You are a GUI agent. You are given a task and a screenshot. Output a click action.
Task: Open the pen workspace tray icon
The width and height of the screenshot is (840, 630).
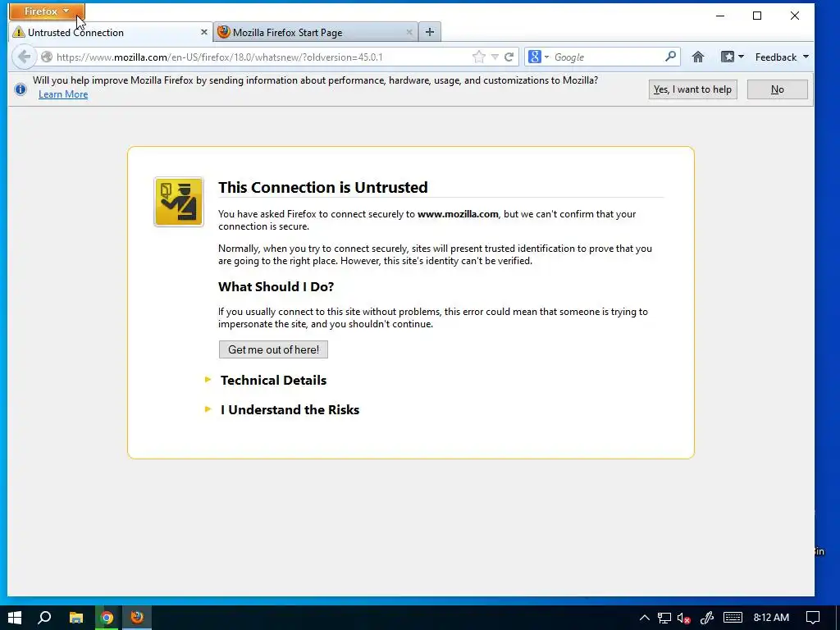tap(706, 618)
